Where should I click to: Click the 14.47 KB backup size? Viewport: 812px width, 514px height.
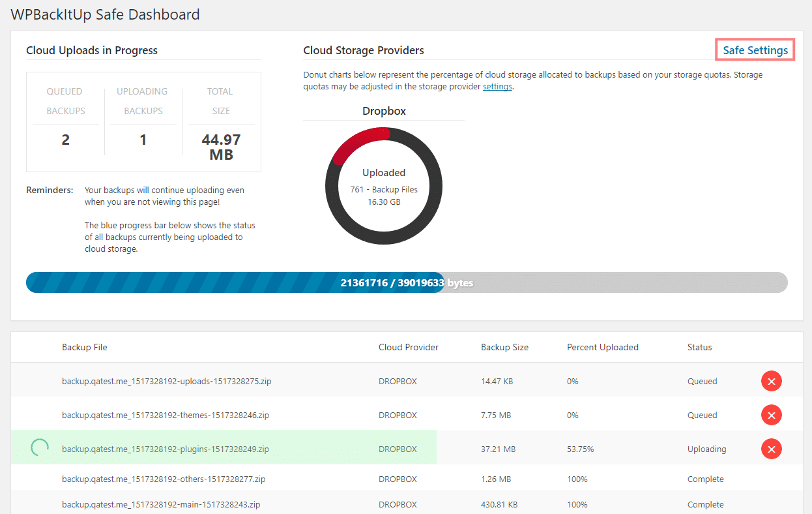coord(497,381)
